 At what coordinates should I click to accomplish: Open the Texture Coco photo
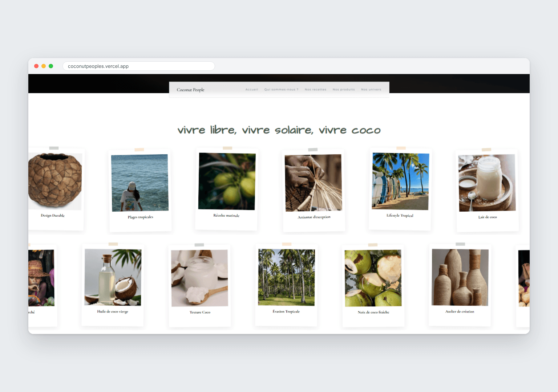point(199,278)
